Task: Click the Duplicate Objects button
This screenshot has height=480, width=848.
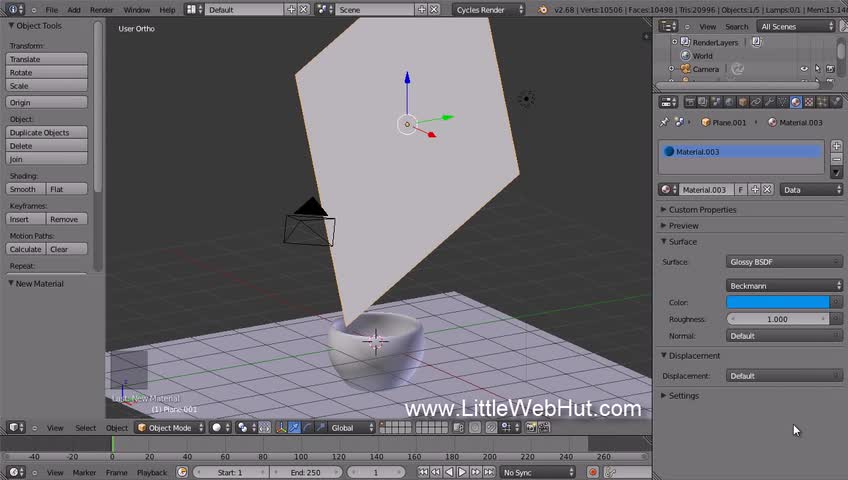Action: click(47, 132)
